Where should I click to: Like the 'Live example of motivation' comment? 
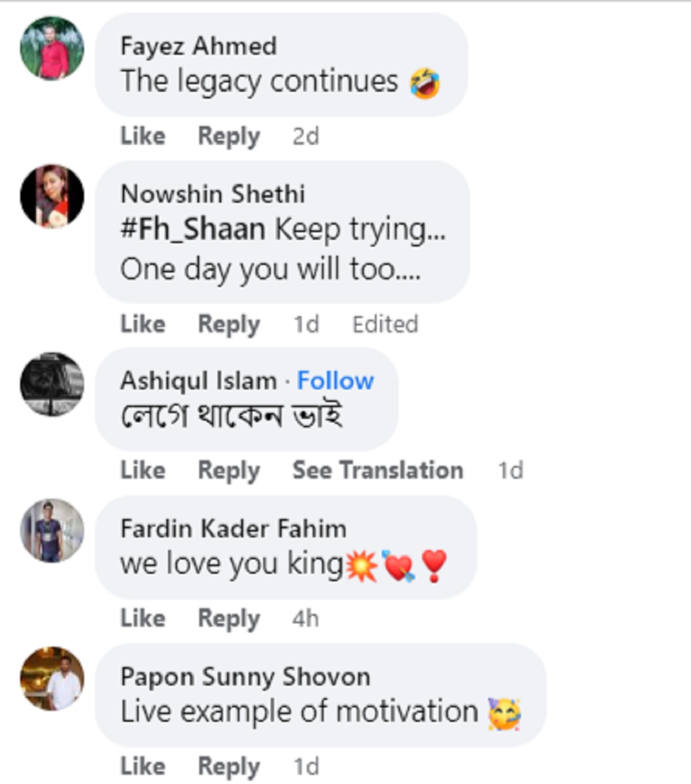(143, 767)
